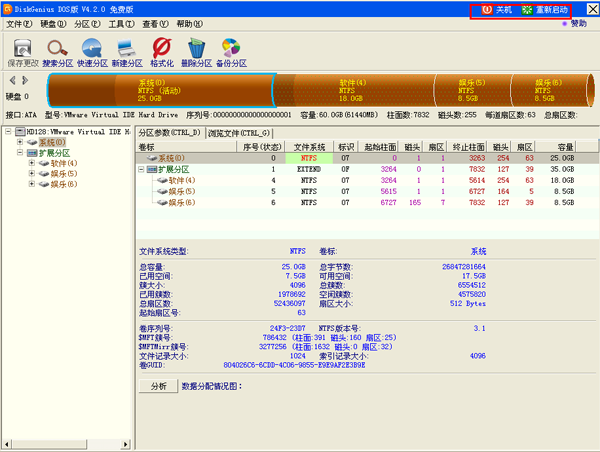Click right arrow of tree horizontal scrollbar
The width and height of the screenshot is (600, 452).
(x=126, y=444)
